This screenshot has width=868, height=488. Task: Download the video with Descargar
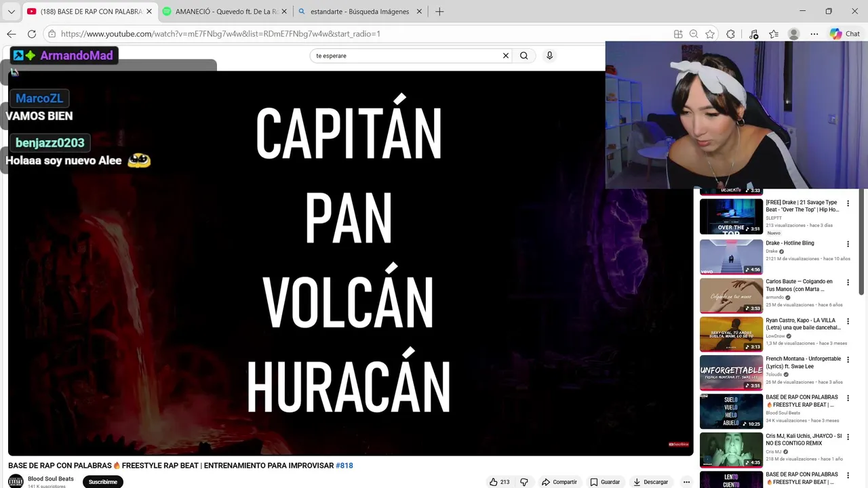(651, 482)
